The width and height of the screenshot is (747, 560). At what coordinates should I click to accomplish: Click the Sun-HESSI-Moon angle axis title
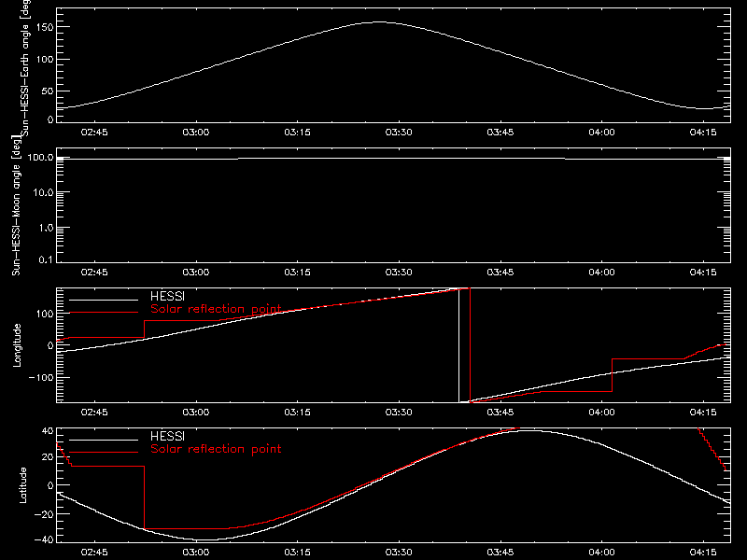point(16,205)
